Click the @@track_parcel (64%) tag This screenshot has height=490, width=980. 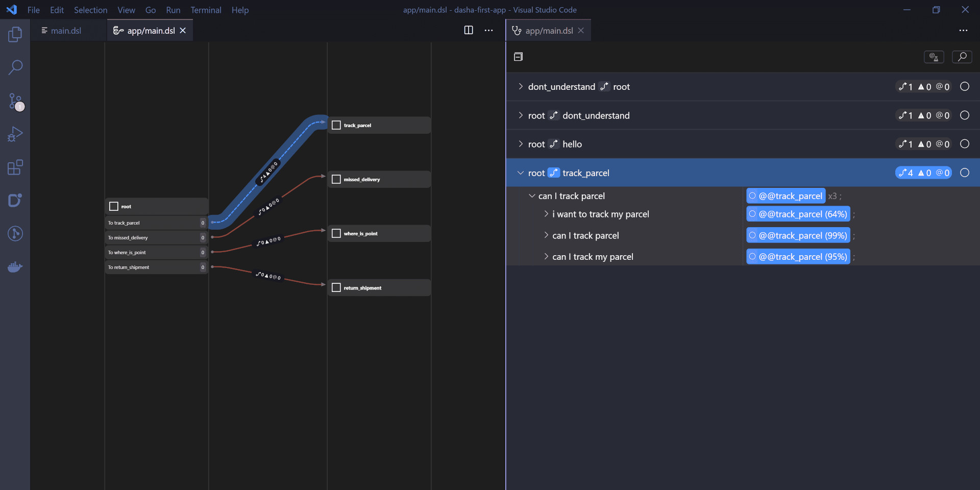(798, 214)
